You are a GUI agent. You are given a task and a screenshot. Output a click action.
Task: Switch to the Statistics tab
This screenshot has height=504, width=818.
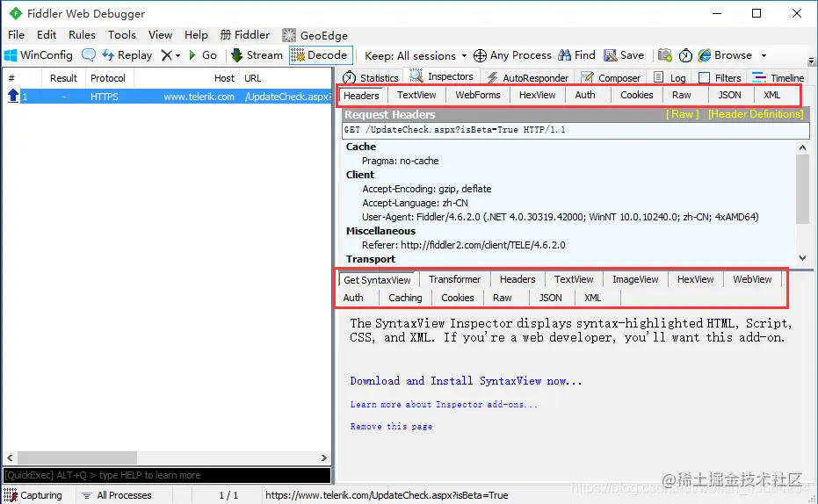[371, 77]
